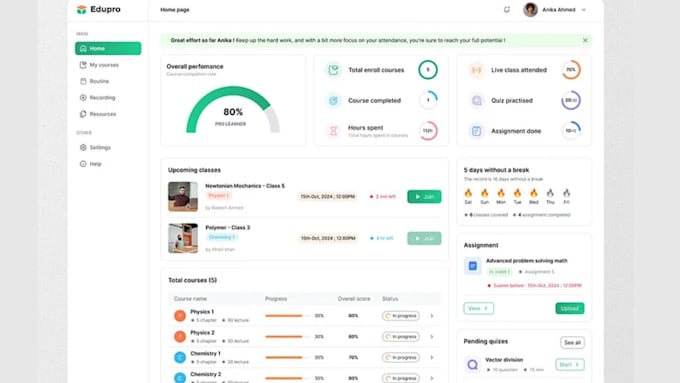
Task: Click the Thursday unlit flame icon
Action: (550, 193)
